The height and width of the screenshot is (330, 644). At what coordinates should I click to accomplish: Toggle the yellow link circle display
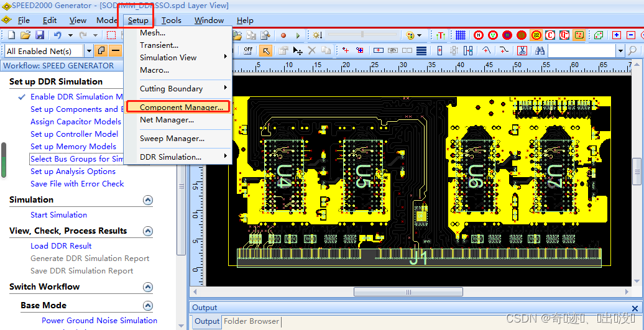(536, 35)
